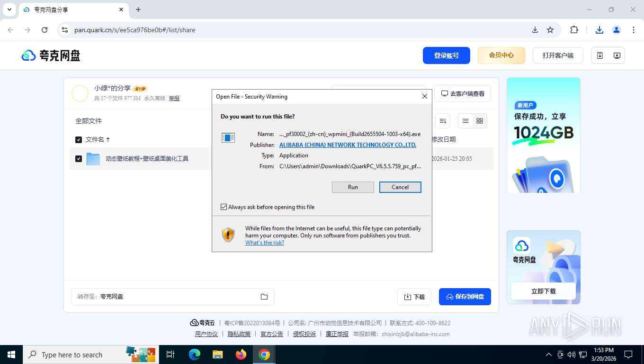Close the Open File - Security Warning dialog
The image size is (644, 364).
[x=425, y=96]
